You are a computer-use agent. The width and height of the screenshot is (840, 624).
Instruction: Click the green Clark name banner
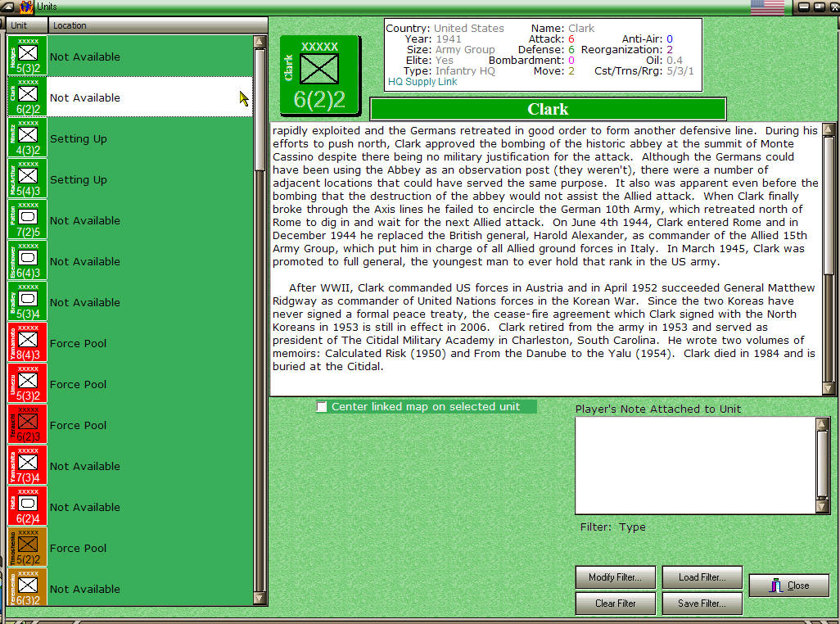pyautogui.click(x=548, y=109)
